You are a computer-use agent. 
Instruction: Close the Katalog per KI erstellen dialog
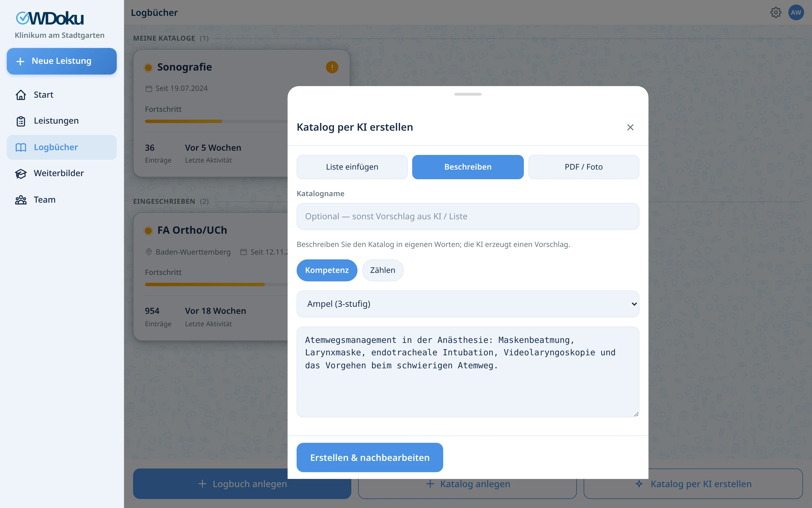tap(630, 127)
